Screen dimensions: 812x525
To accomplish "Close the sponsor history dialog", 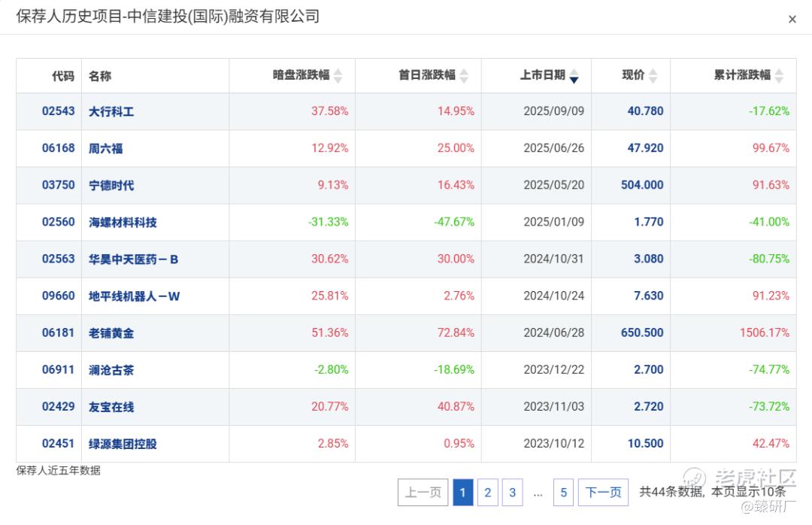I will [x=792, y=19].
